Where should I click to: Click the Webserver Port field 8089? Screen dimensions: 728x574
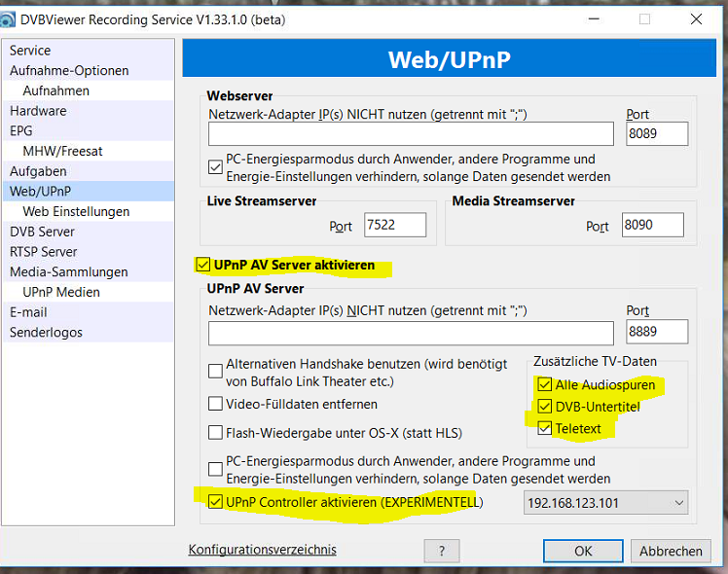click(657, 134)
